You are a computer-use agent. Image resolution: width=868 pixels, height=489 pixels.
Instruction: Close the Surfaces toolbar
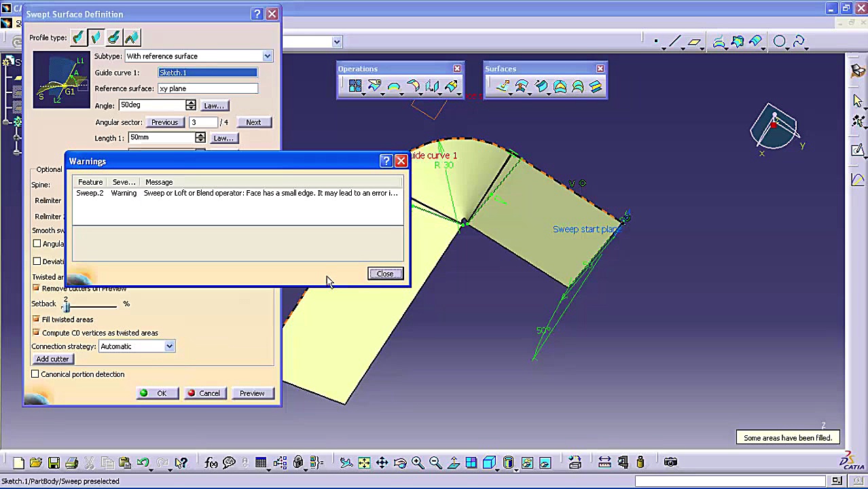[600, 69]
